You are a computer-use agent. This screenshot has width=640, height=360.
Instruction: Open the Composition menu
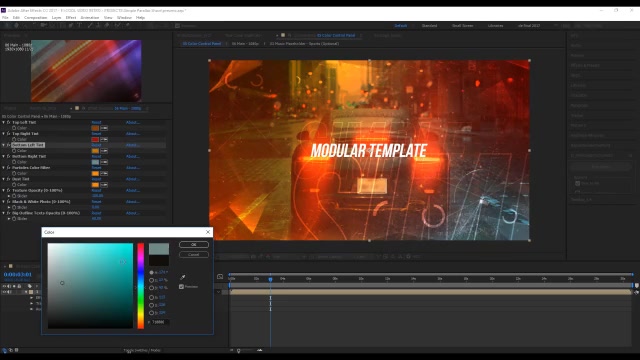tap(36, 18)
